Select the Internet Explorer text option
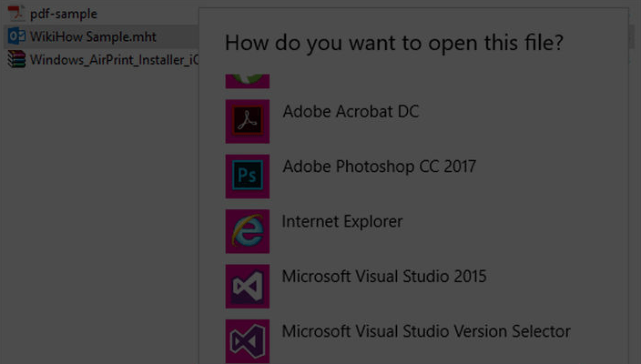 342,221
